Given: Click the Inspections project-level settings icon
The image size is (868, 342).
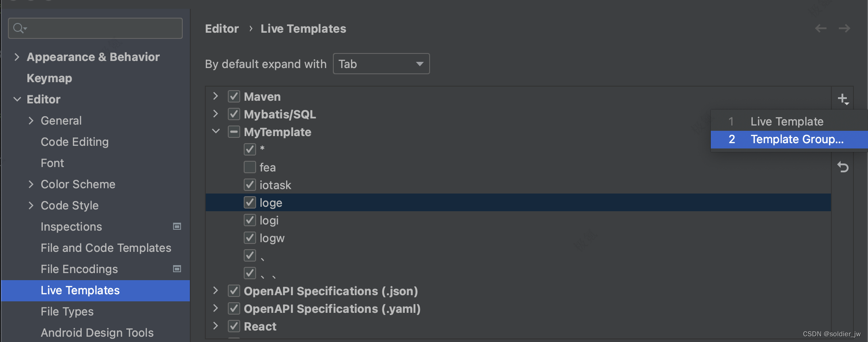Looking at the screenshot, I should pyautogui.click(x=177, y=227).
